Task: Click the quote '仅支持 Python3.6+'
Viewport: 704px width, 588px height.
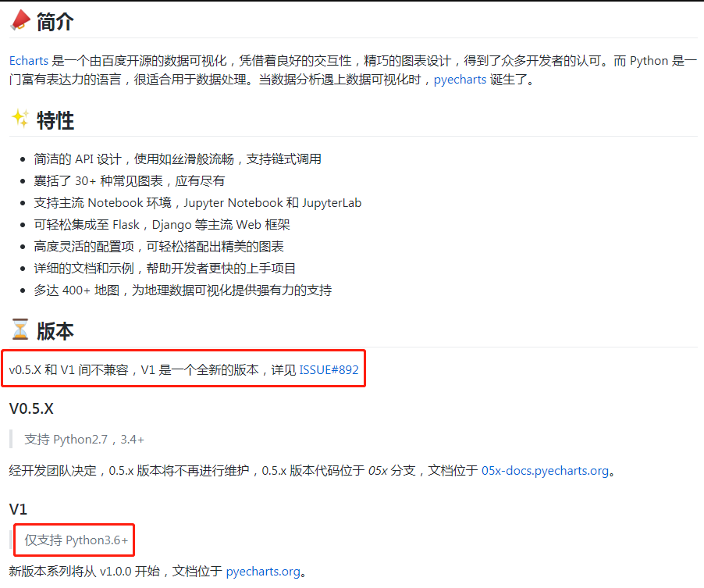Action: coord(76,540)
